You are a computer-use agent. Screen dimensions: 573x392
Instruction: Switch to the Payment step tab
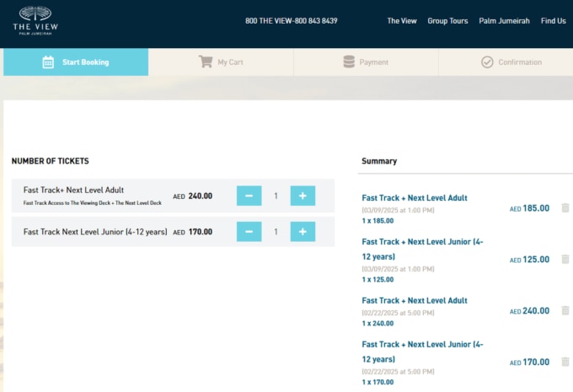[x=366, y=62]
